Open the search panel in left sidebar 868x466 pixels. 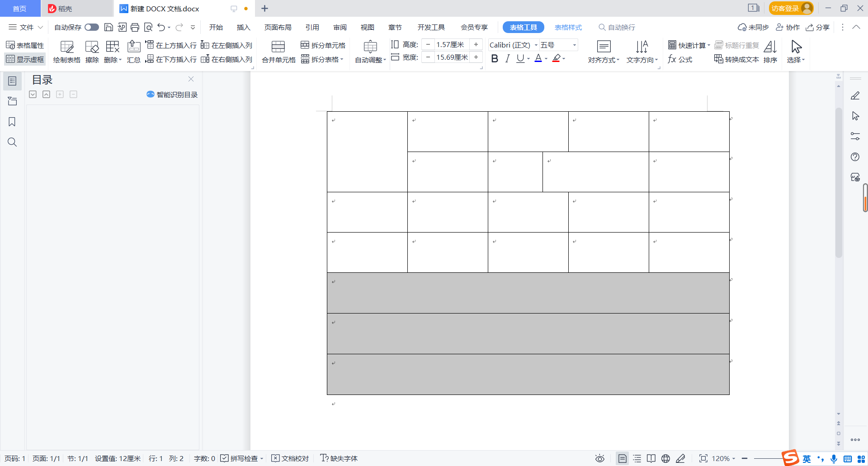pos(12,142)
